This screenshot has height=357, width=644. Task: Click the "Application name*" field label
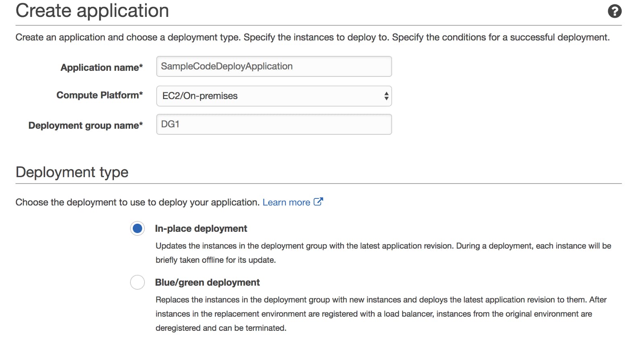coord(101,68)
